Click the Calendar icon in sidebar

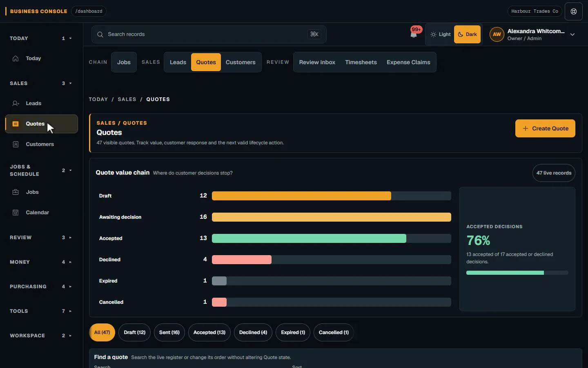16,213
